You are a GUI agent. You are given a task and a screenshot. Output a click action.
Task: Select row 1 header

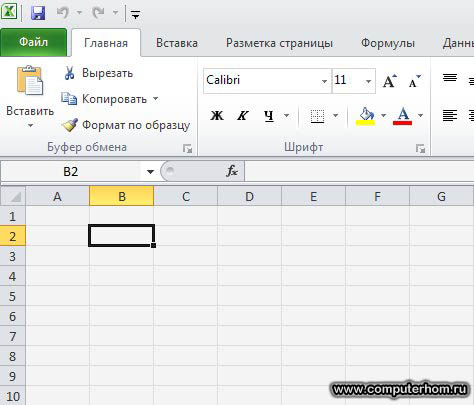pos(13,216)
